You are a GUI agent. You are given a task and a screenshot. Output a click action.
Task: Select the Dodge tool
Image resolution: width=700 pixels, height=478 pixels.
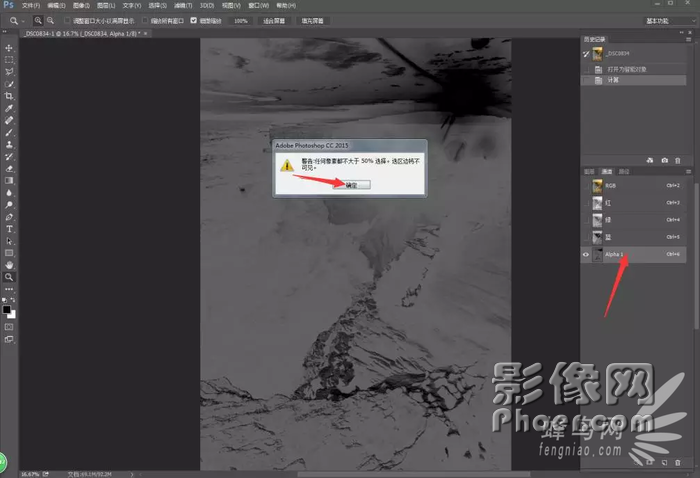pyautogui.click(x=8, y=204)
